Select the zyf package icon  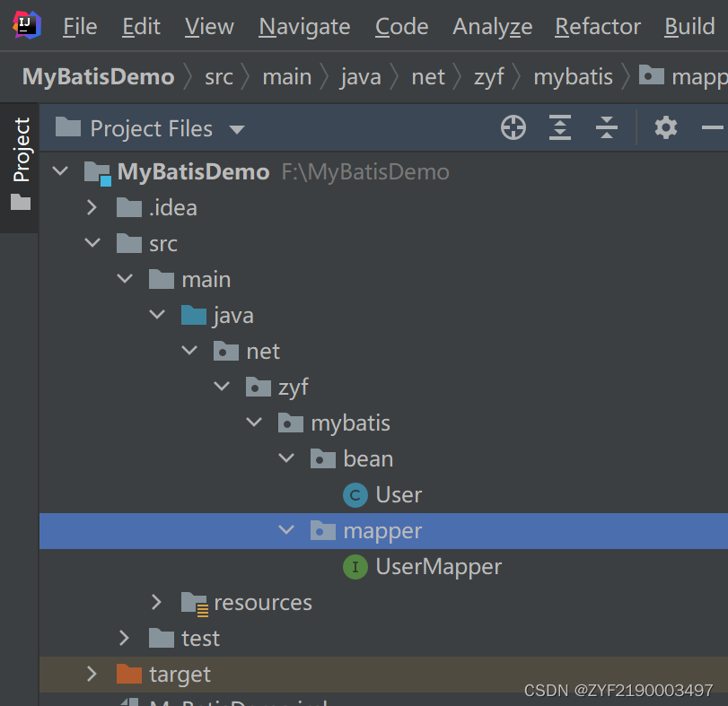click(259, 387)
